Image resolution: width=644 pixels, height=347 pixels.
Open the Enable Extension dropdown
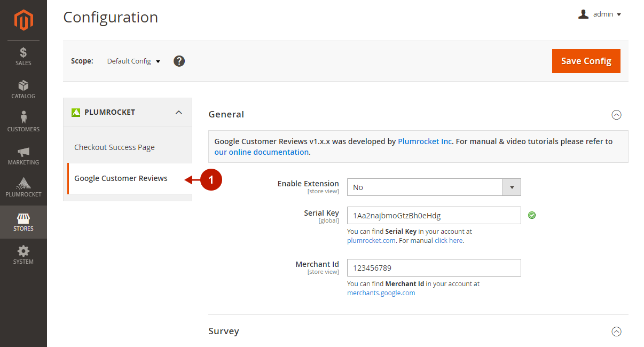pos(434,187)
